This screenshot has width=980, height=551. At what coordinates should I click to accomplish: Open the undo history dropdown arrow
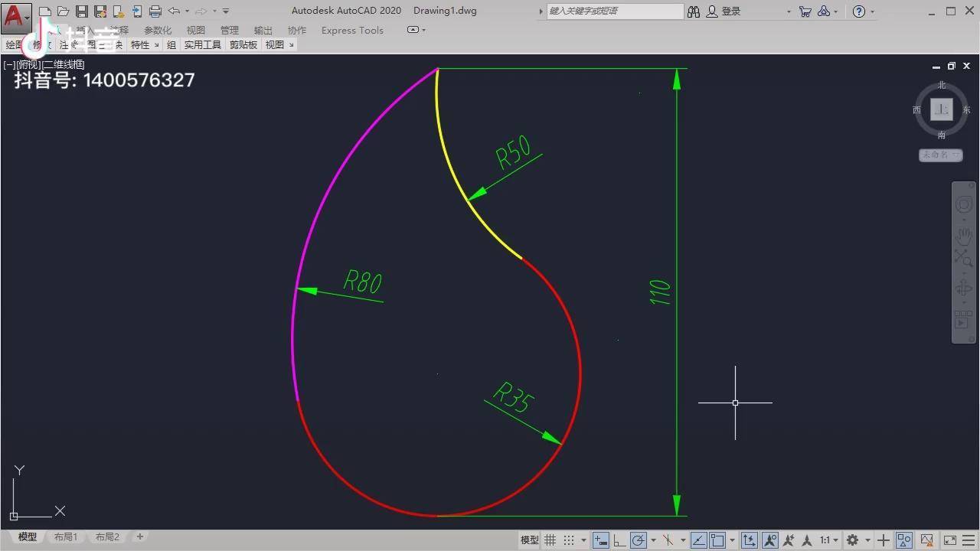click(x=187, y=11)
